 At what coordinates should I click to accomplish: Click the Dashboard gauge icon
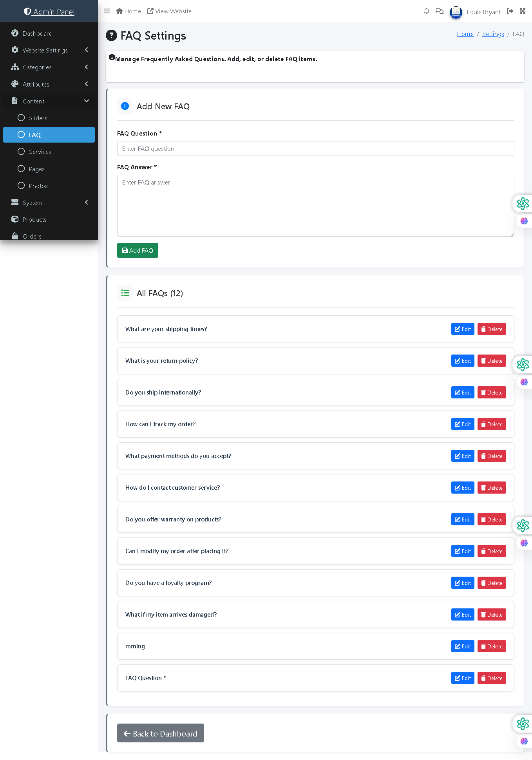point(15,33)
